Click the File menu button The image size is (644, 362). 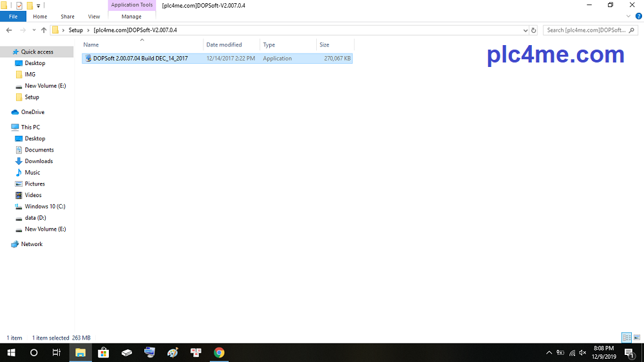coord(13,17)
